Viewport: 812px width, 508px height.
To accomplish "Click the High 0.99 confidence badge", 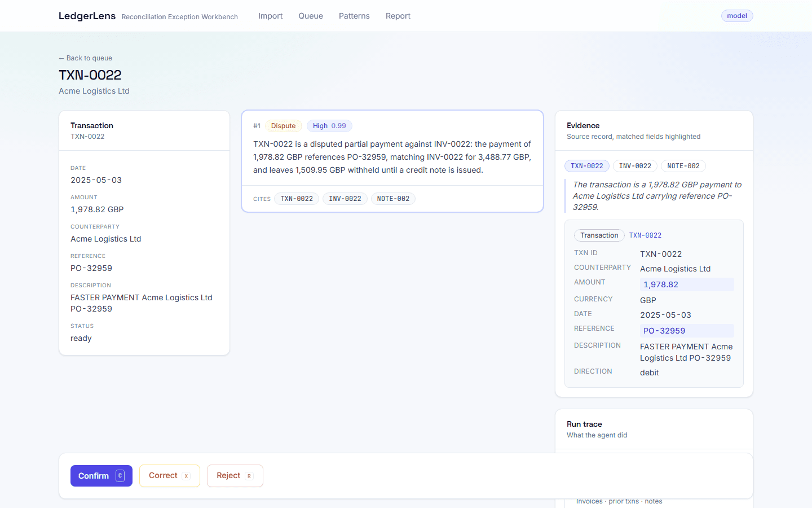I will click(329, 126).
